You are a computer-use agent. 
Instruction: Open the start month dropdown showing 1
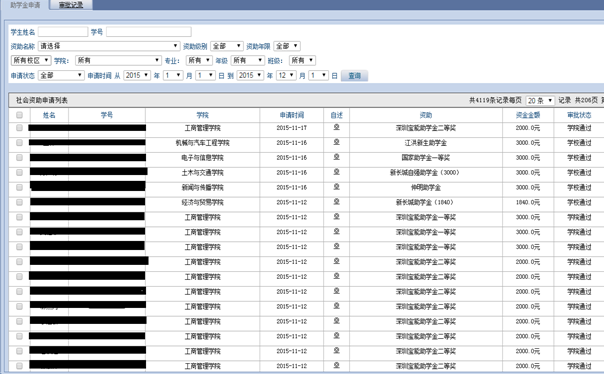(173, 75)
